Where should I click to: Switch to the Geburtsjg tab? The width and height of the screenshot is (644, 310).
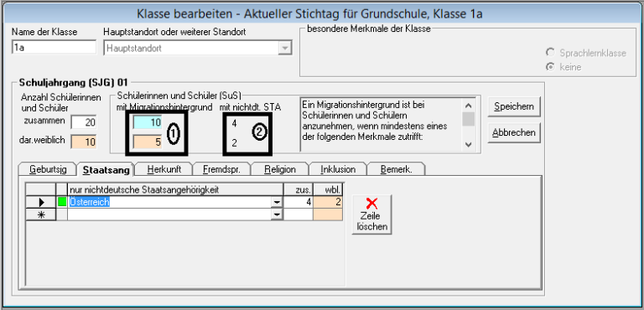coord(48,169)
